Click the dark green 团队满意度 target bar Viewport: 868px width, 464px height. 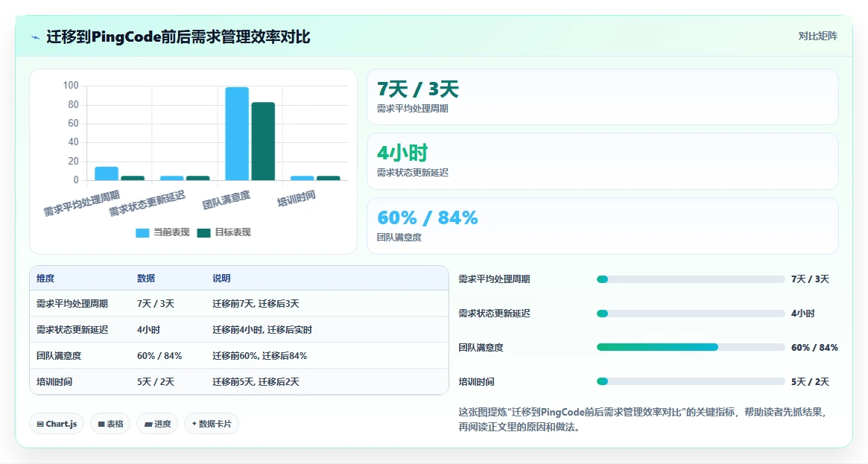(263, 141)
